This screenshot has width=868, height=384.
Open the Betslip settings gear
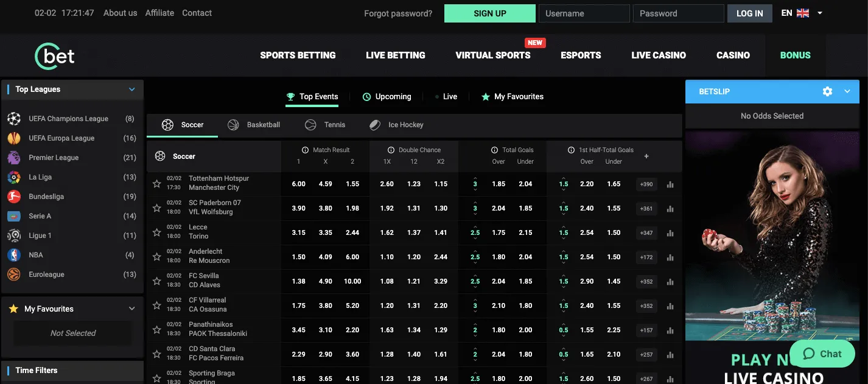point(827,91)
